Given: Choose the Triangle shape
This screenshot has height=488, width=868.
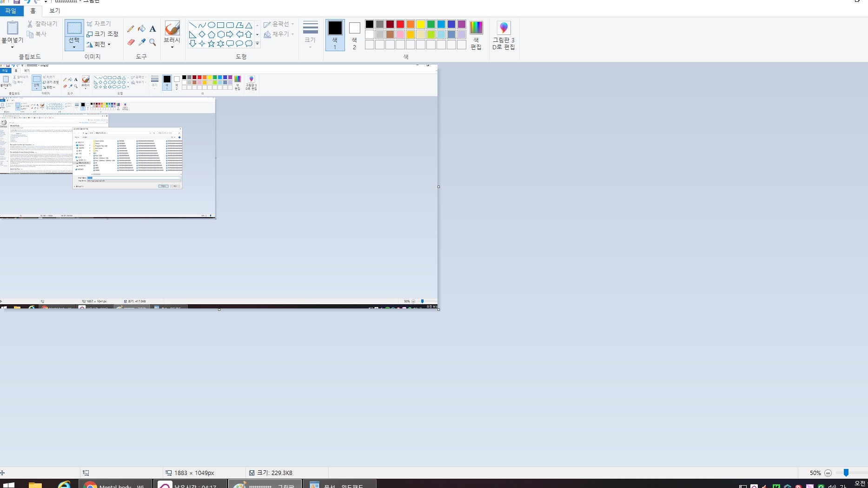Looking at the screenshot, I should click(249, 25).
